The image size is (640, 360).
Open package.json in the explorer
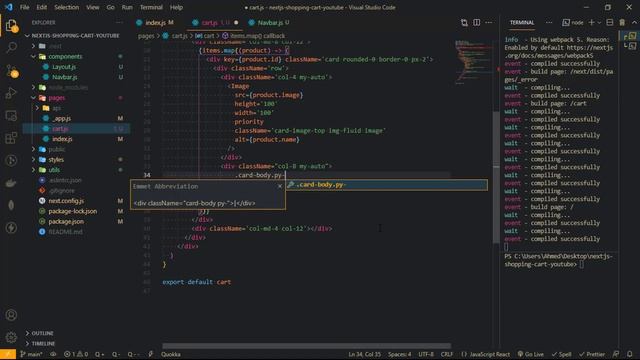click(x=66, y=222)
